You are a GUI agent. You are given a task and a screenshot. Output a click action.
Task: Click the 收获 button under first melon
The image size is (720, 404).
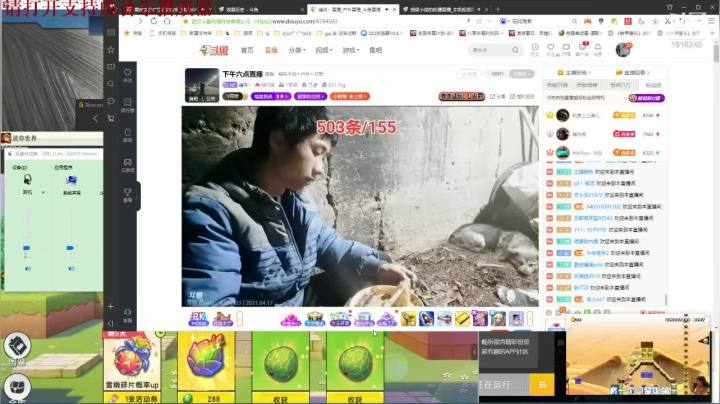(281, 399)
